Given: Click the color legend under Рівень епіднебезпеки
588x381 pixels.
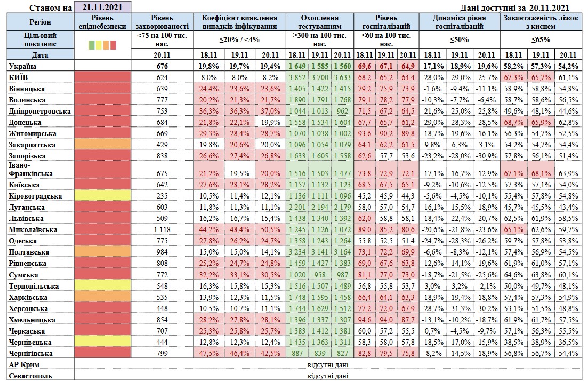Looking at the screenshot, I should click(x=102, y=44).
